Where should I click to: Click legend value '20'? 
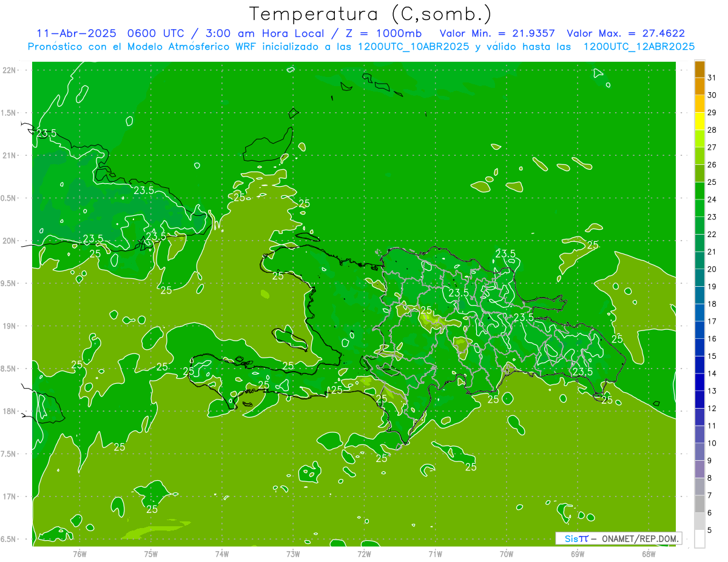[712, 269]
